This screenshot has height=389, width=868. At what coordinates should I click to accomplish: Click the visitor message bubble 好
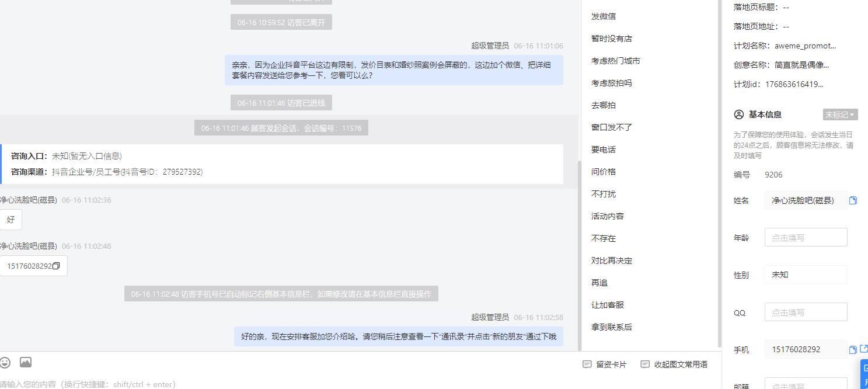[11, 220]
